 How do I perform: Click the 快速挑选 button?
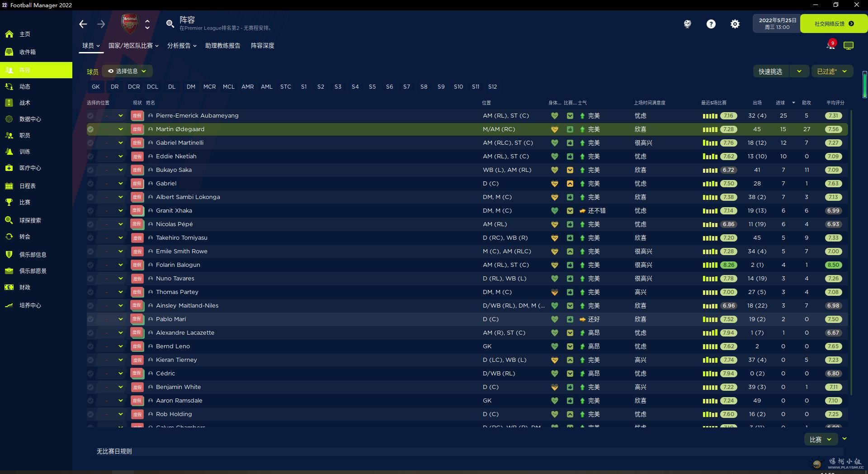[770, 71]
